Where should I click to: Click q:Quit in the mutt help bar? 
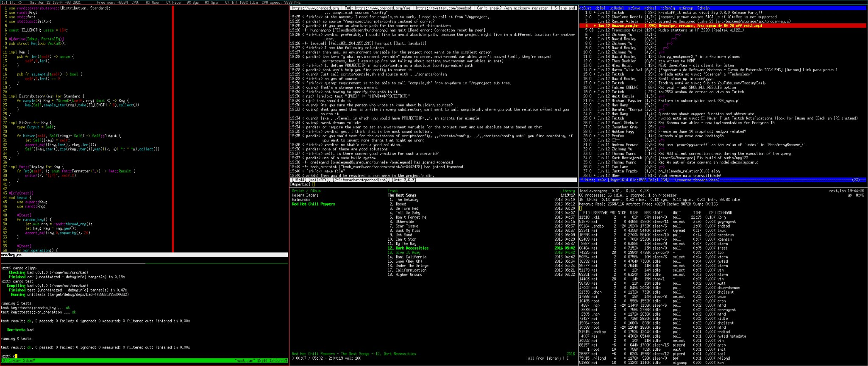pos(586,8)
